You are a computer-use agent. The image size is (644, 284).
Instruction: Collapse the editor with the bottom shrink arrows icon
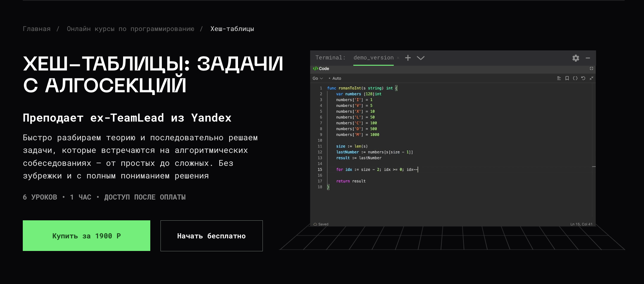[x=591, y=78]
